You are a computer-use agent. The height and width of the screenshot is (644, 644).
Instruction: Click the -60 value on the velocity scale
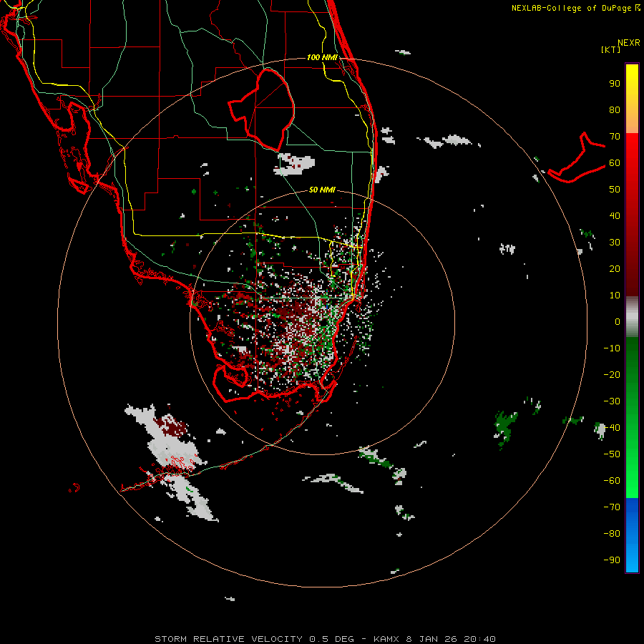pyautogui.click(x=612, y=481)
